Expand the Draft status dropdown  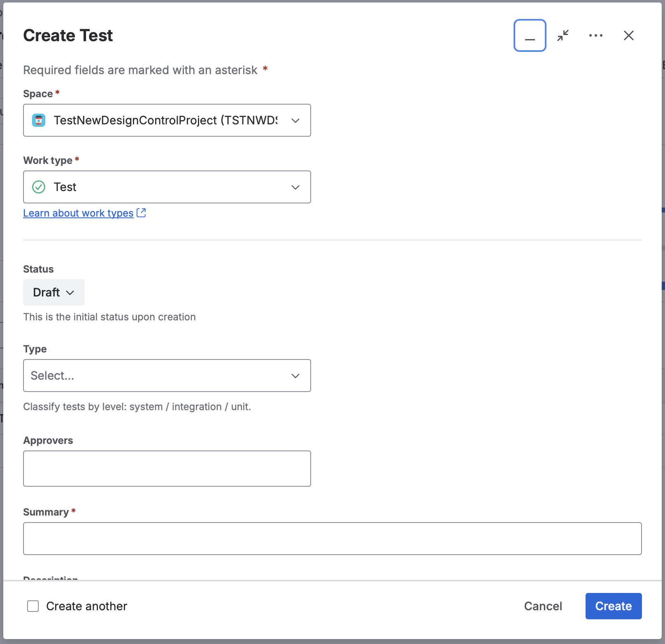tap(54, 292)
